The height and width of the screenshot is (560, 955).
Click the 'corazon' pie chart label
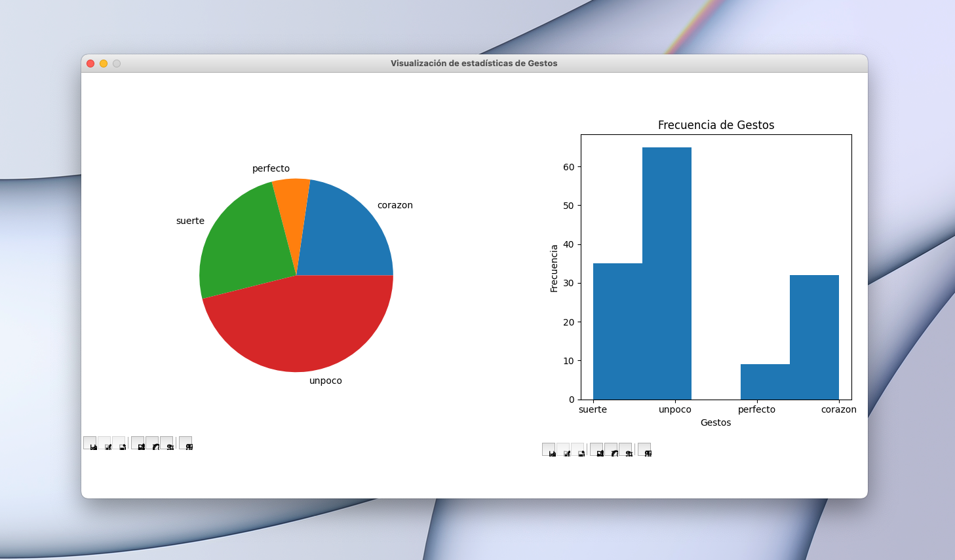tap(395, 205)
